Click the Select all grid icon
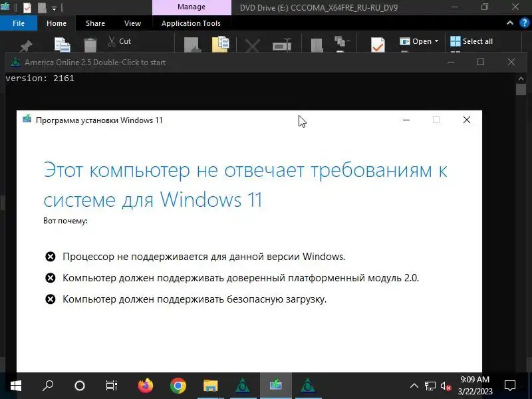Screen dimensions: 532x399 click(456, 41)
